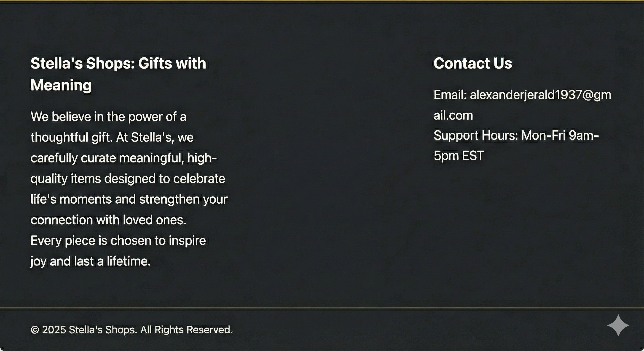Click the "carefully curate meaningful" text line
The image size is (644, 351).
[107, 158]
